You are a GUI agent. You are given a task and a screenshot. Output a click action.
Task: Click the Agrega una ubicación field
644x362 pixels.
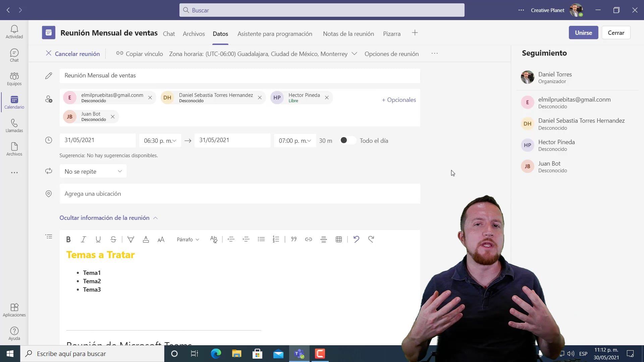click(239, 194)
